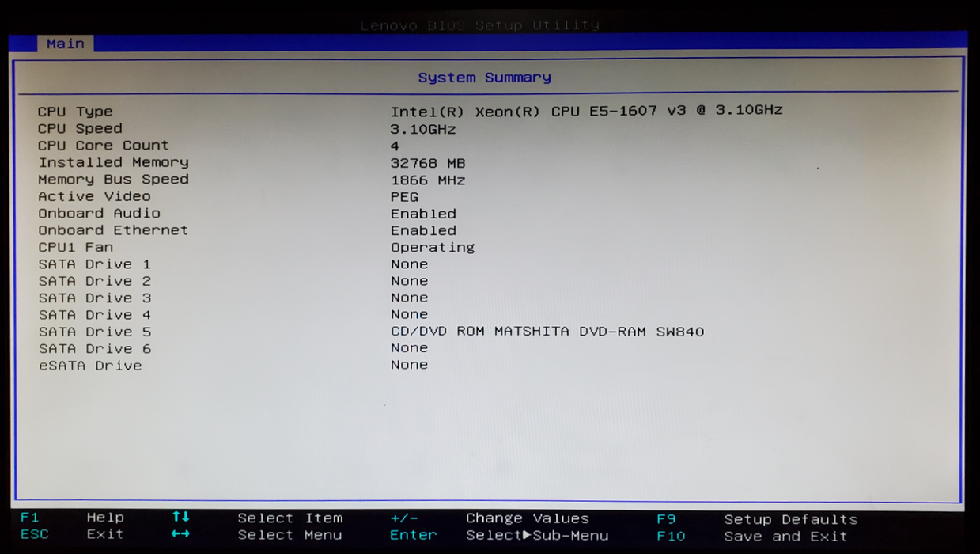Select the Memory Bus Speed label
This screenshot has height=554, width=980.
coord(113,179)
